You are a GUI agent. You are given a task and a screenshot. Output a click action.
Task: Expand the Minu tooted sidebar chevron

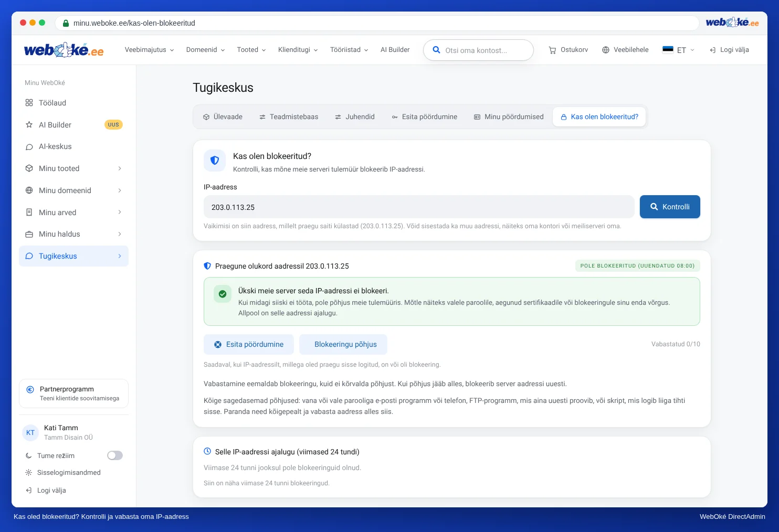click(120, 168)
